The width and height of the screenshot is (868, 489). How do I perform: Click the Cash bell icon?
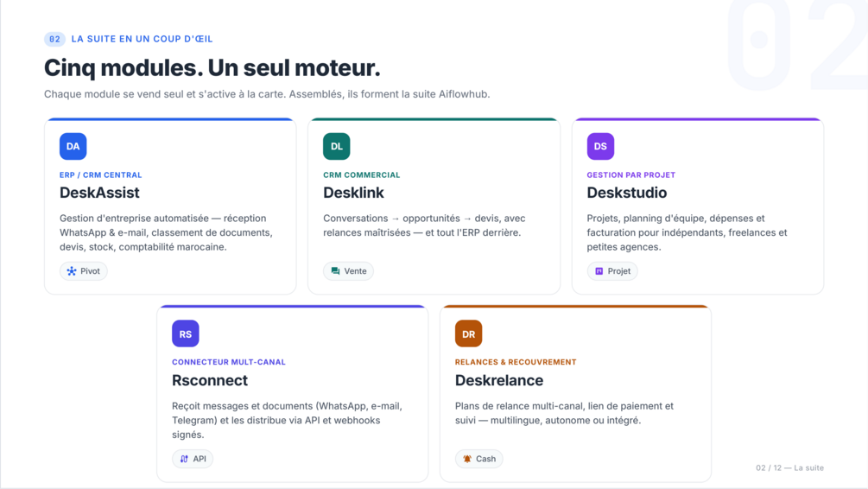[x=467, y=459]
